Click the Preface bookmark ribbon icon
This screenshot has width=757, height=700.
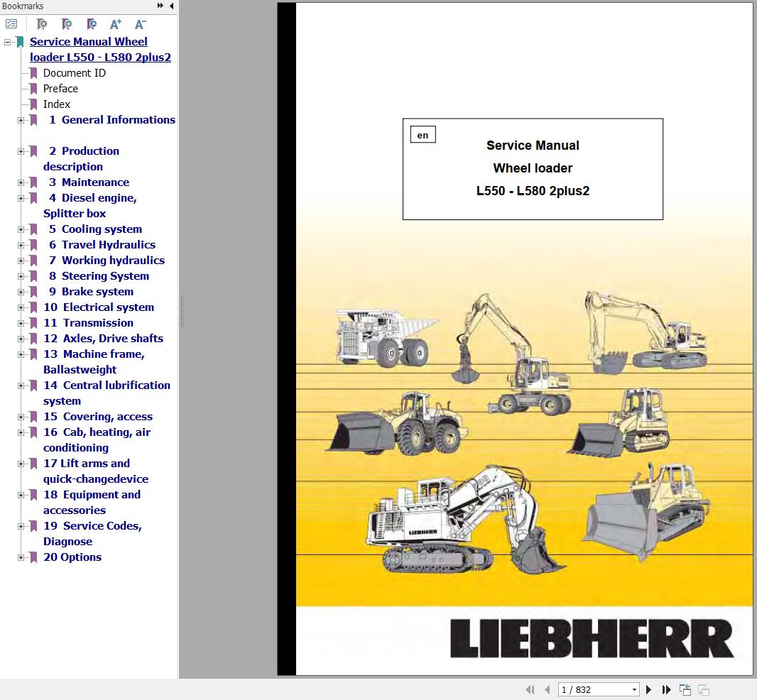tap(33, 89)
